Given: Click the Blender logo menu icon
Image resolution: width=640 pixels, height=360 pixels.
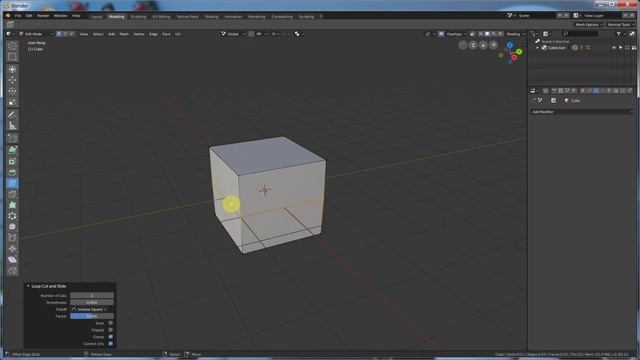Looking at the screenshot, I should click(8, 16).
